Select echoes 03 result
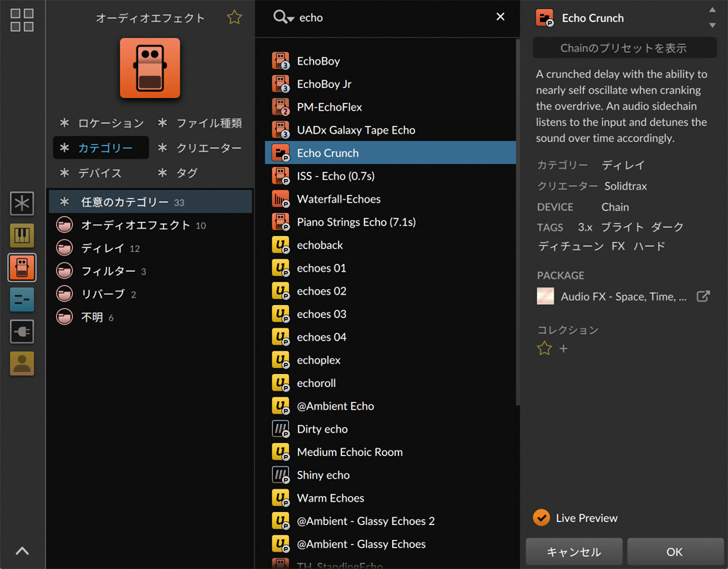728x569 pixels. [x=390, y=314]
